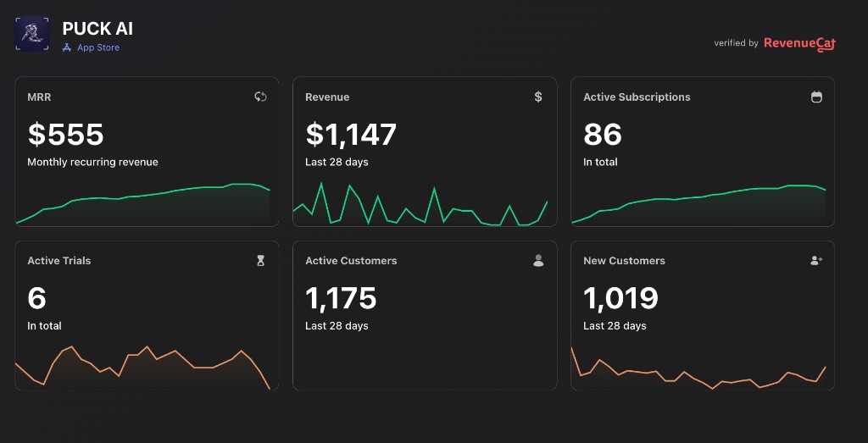Click the calendar icon on Active Subscriptions card

[816, 97]
